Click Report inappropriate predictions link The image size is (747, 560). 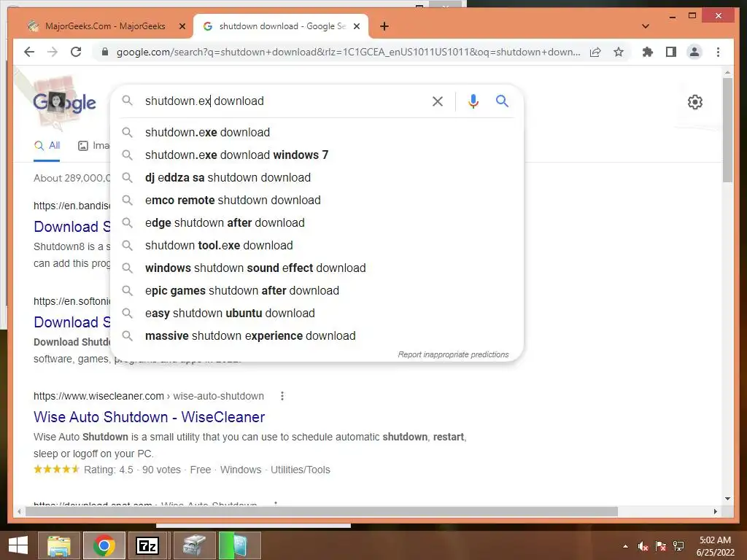pyautogui.click(x=453, y=354)
